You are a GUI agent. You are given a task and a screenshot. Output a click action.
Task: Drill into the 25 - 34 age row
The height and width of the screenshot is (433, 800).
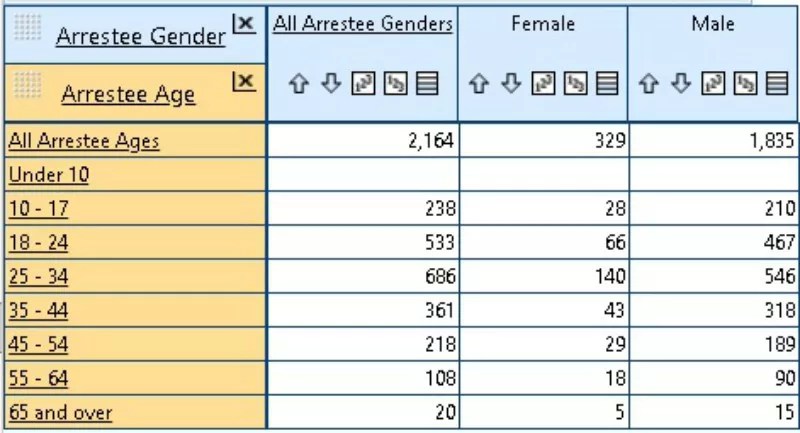click(40, 277)
